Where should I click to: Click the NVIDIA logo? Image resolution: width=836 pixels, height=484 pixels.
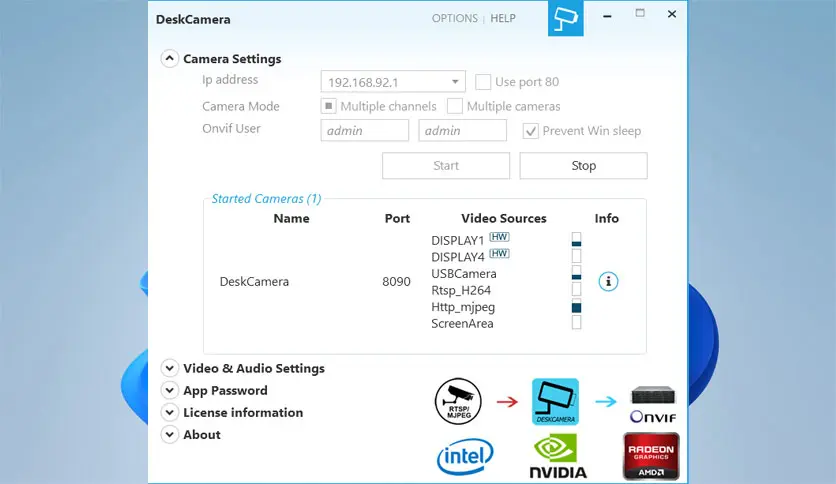click(558, 456)
